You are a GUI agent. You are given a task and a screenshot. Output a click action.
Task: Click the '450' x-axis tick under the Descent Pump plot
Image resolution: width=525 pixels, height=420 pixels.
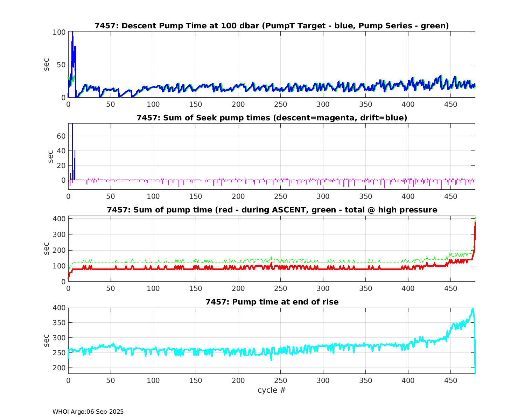(450, 105)
